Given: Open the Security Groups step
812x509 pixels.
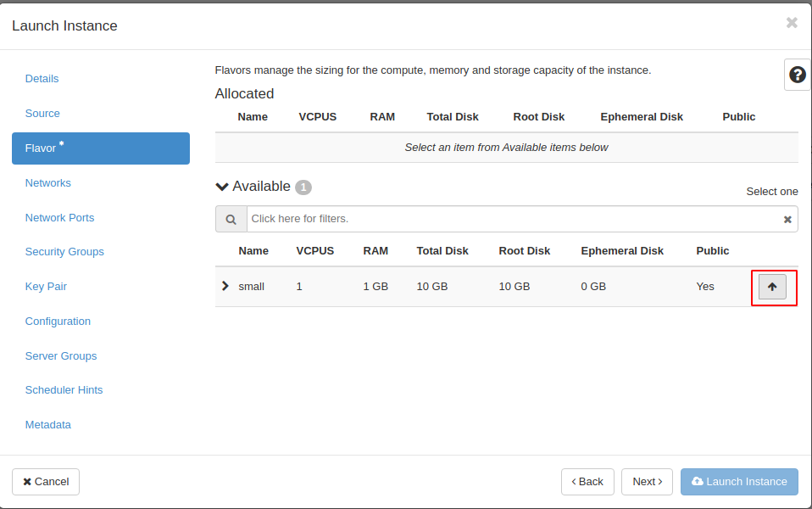Looking at the screenshot, I should [x=64, y=252].
